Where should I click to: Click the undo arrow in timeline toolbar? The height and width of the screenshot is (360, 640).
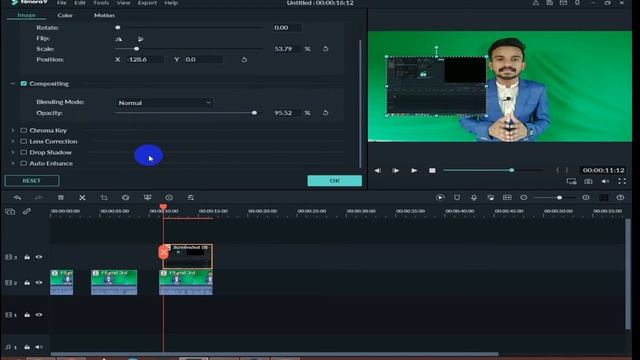(x=17, y=198)
